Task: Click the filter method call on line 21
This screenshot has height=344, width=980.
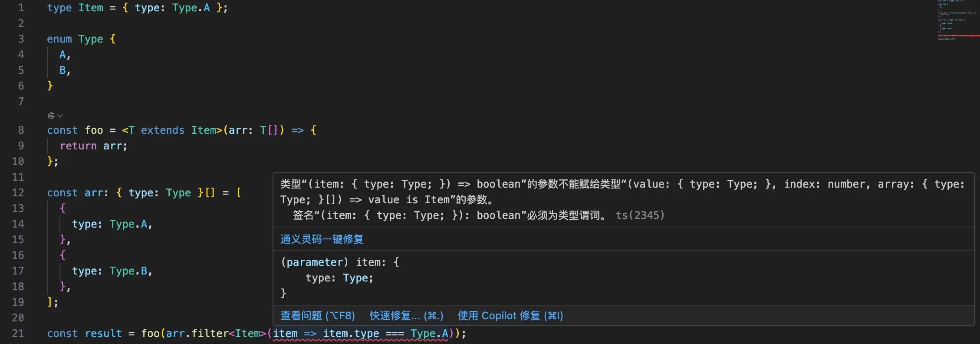Action: click(210, 334)
